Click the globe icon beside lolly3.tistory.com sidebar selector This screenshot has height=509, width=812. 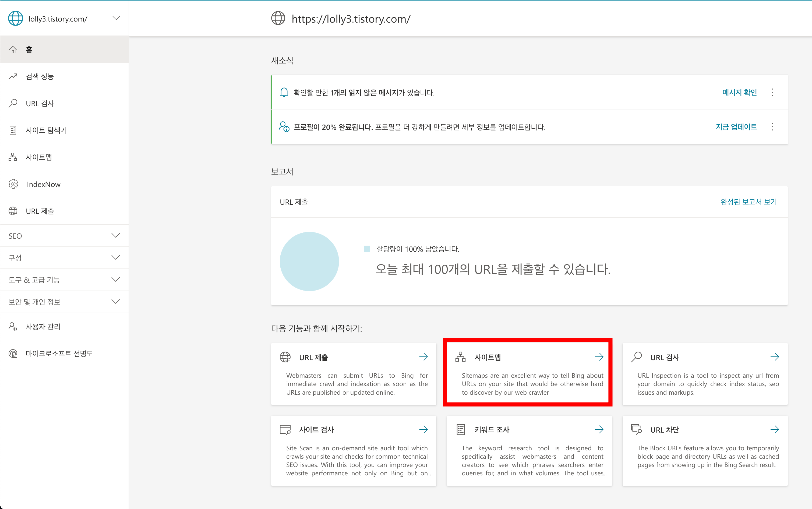point(16,19)
